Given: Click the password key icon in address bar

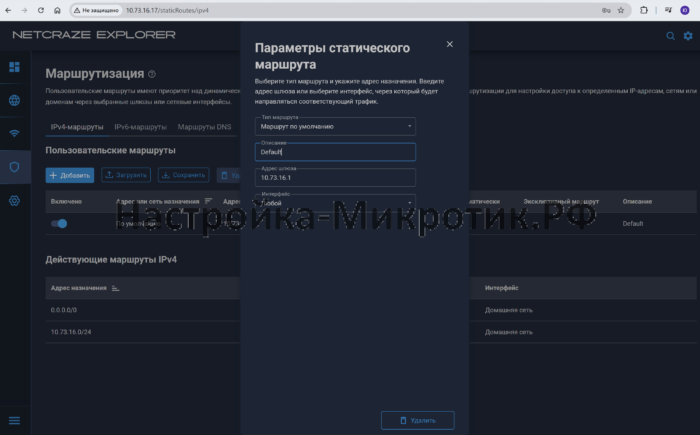Looking at the screenshot, I should 606,10.
